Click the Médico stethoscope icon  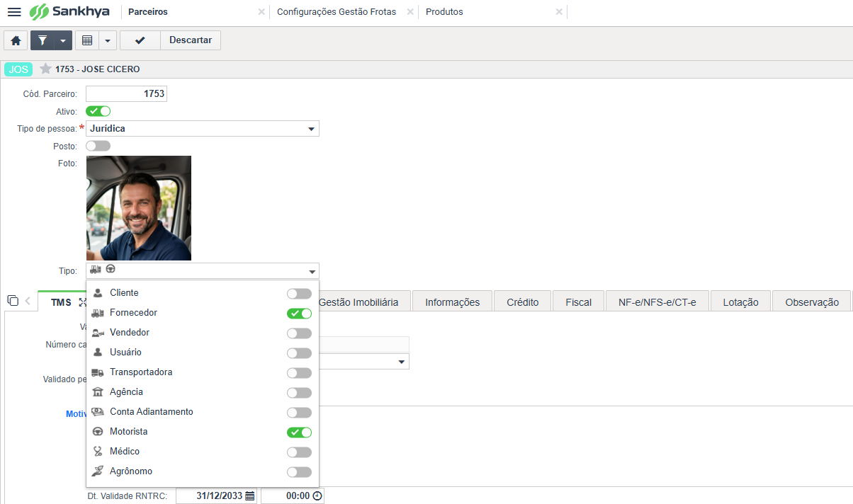pos(98,452)
